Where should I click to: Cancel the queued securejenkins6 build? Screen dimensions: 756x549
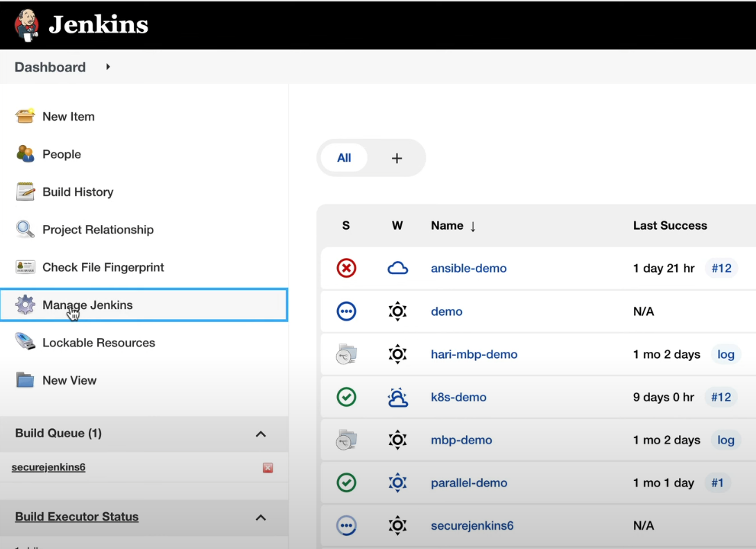tap(268, 468)
